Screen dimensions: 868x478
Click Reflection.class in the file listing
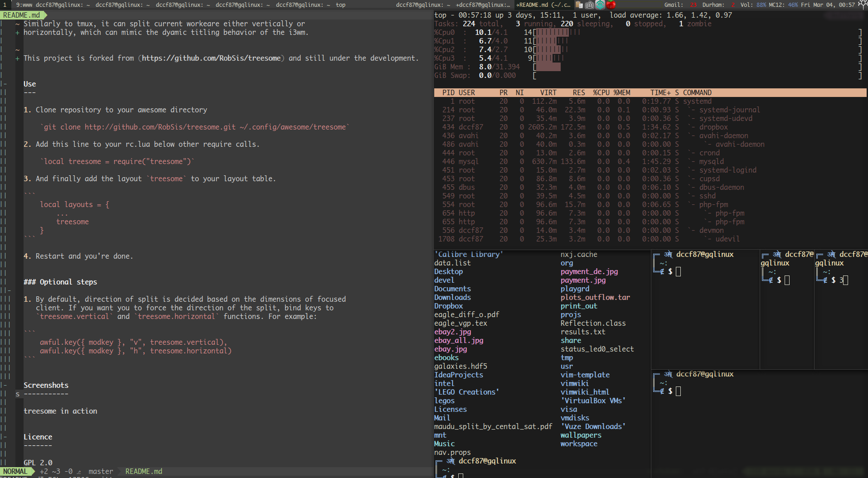(593, 323)
